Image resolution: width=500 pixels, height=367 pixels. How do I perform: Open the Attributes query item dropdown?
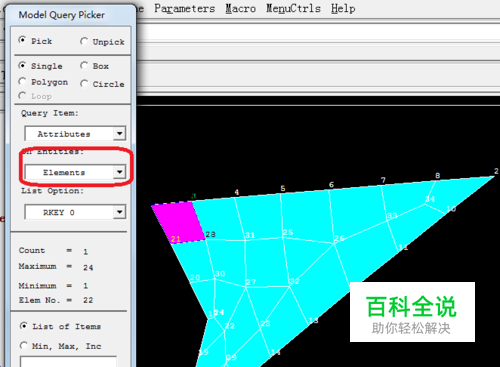(119, 134)
